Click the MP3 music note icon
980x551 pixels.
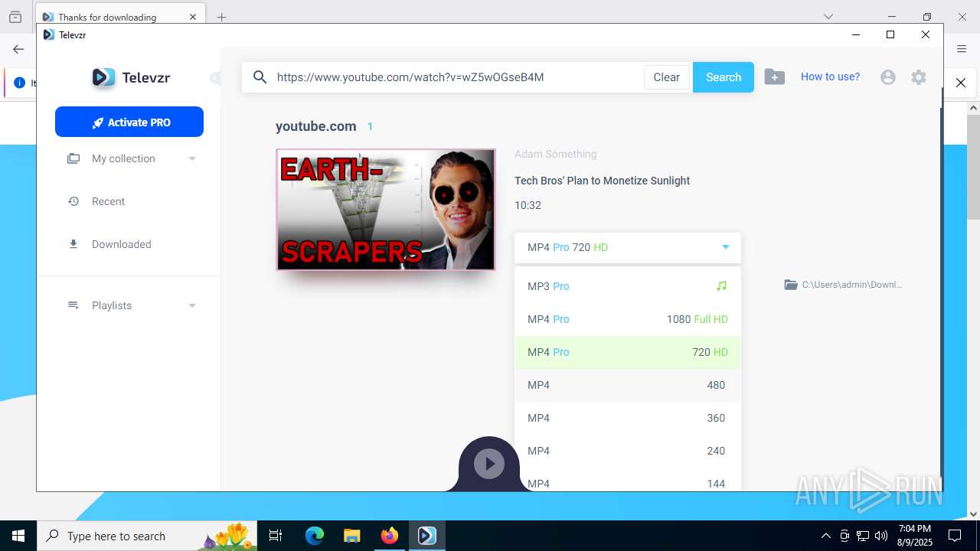click(x=721, y=286)
